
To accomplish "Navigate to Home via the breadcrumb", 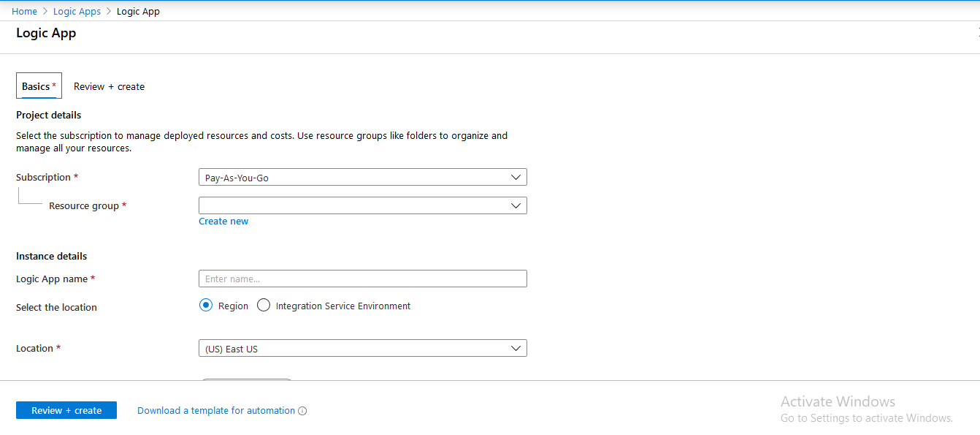I will point(24,11).
